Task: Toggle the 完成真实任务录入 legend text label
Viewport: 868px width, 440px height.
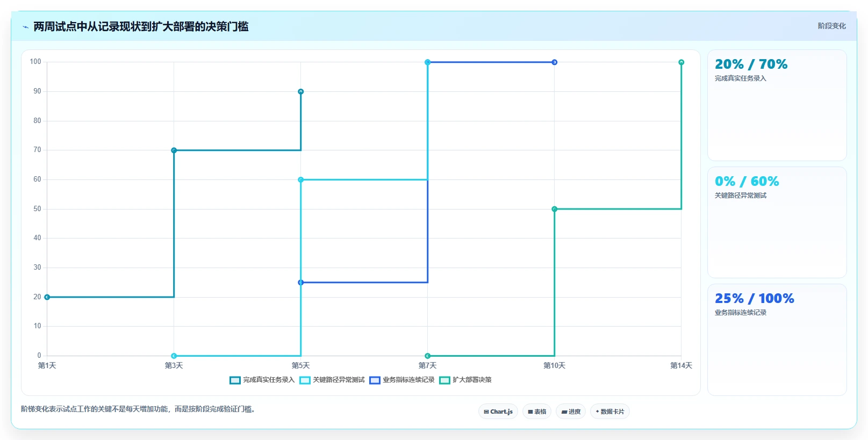Action: [269, 380]
